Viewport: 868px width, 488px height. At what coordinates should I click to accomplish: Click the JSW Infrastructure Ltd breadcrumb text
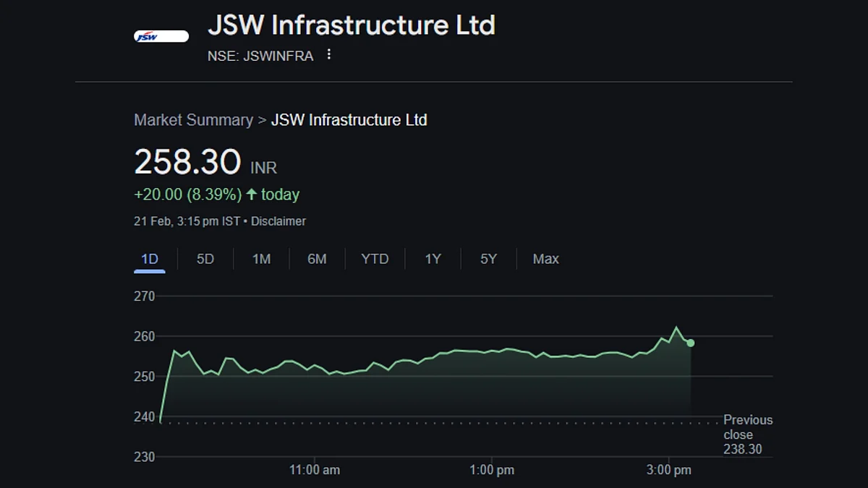click(349, 120)
